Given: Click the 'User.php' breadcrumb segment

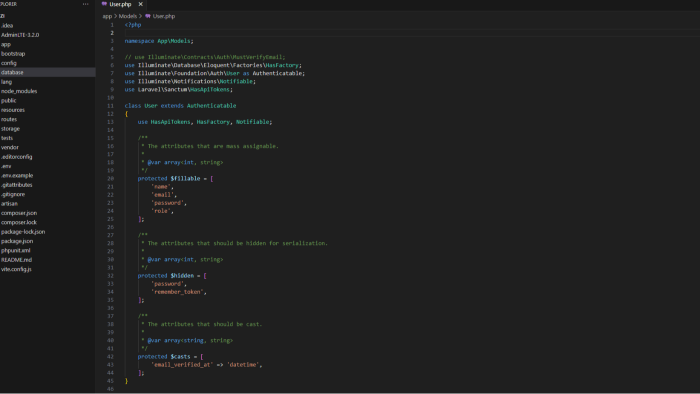Looking at the screenshot, I should click(164, 16).
